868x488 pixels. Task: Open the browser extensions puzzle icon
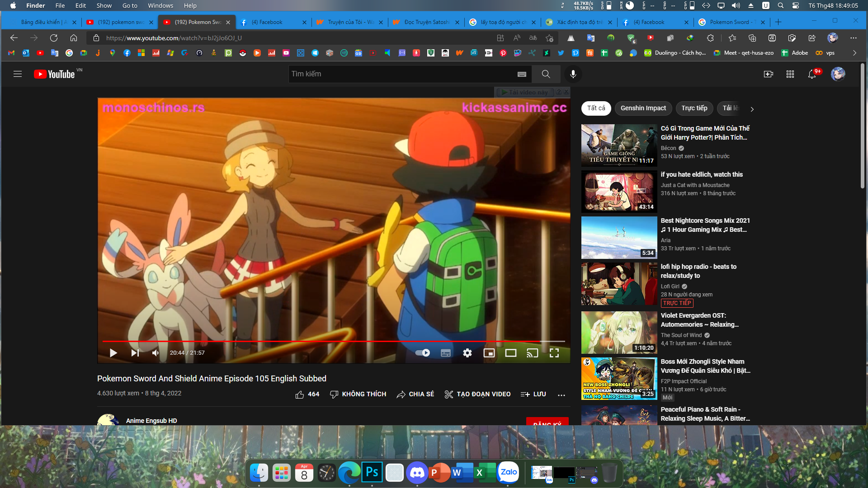click(x=710, y=38)
